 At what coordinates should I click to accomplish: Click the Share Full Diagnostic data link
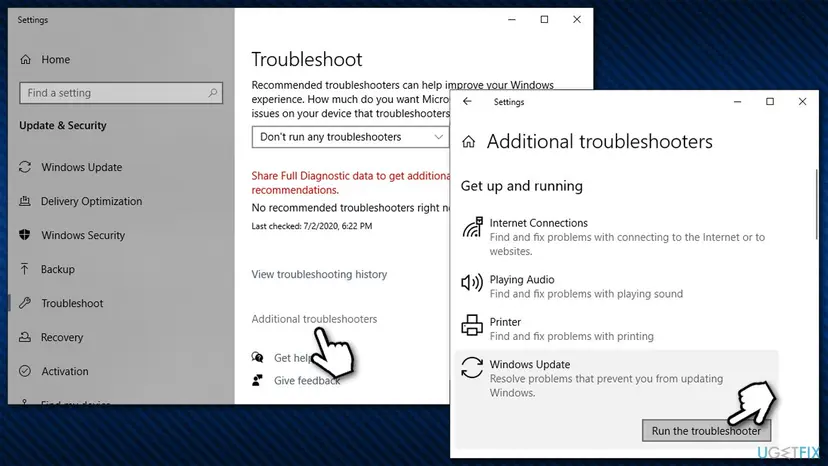pos(351,183)
